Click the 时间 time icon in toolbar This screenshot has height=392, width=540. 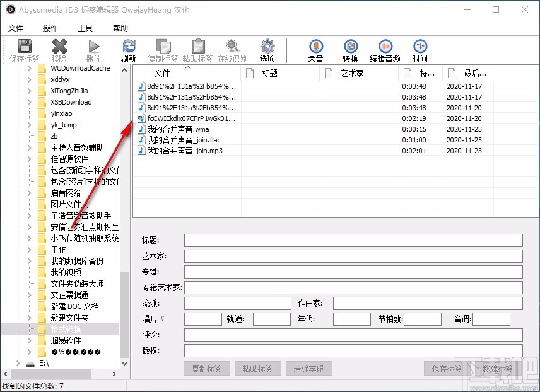pyautogui.click(x=421, y=49)
